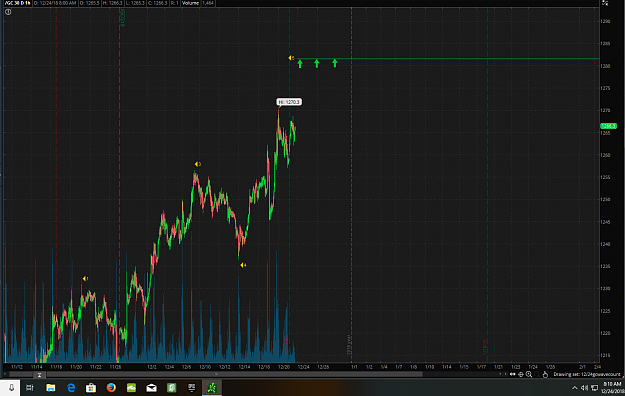Click the crosshair cursor icon
Screen dimensions: 625x396
(521, 374)
